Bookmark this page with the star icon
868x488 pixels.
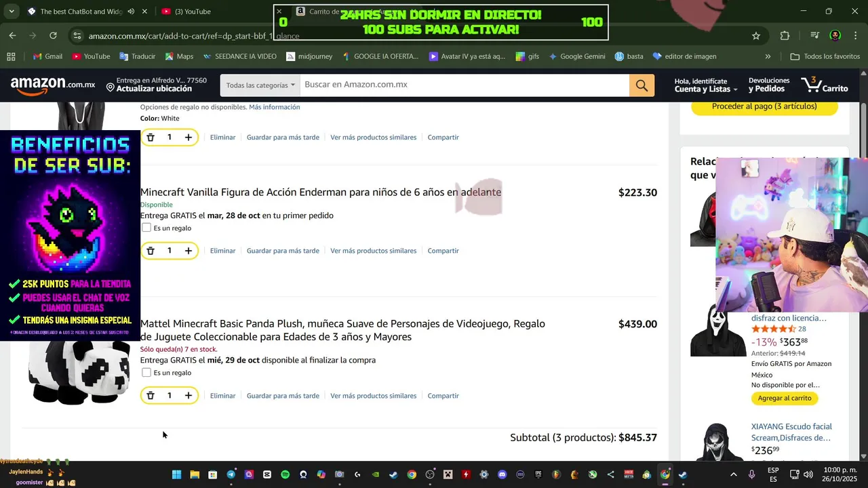tap(756, 35)
